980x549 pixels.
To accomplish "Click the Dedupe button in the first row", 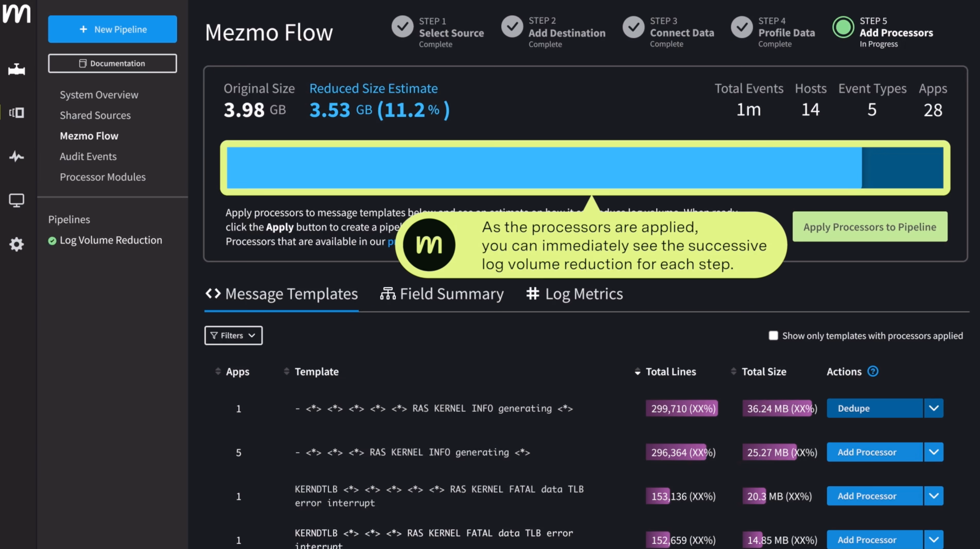I will pyautogui.click(x=875, y=408).
